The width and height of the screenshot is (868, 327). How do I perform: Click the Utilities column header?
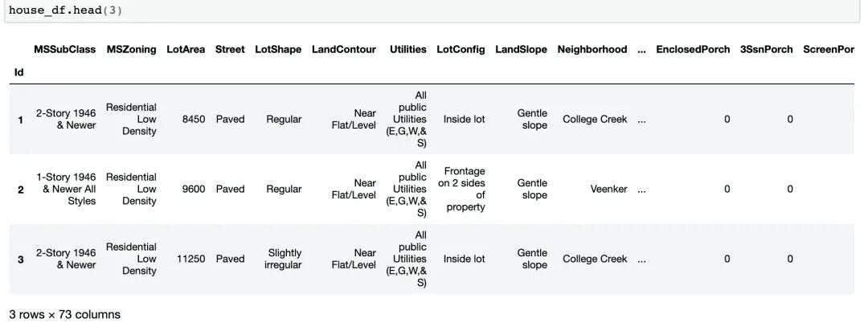point(407,49)
